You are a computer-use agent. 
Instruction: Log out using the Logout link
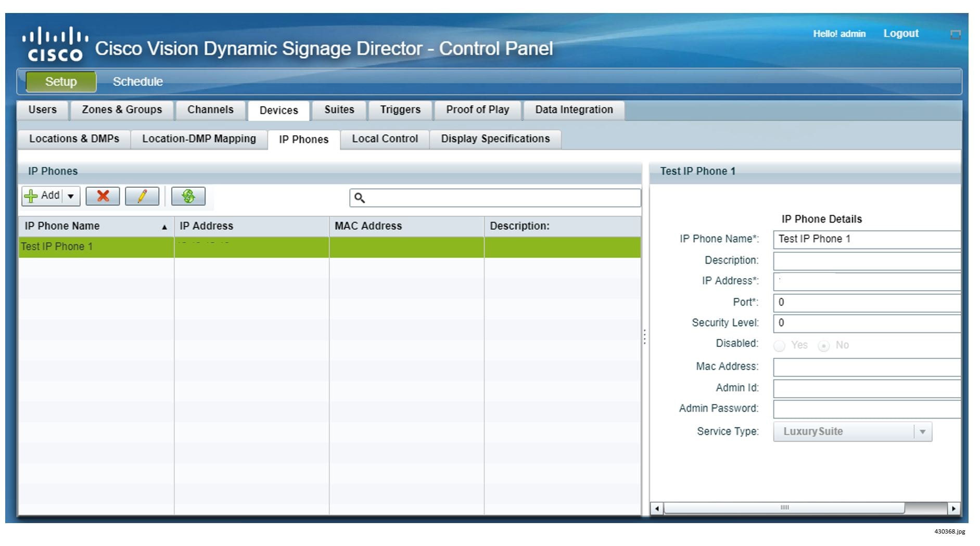(x=901, y=34)
